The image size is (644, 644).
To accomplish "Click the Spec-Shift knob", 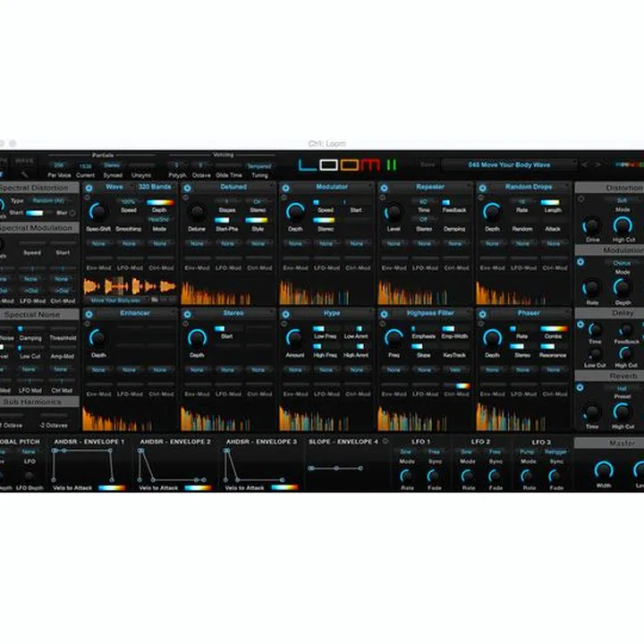I will (x=98, y=211).
